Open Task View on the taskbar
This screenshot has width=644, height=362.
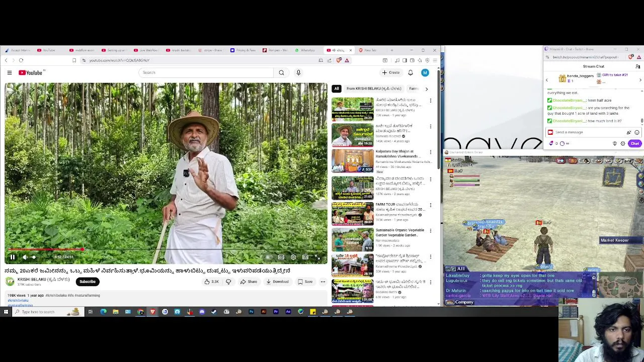tap(90, 312)
